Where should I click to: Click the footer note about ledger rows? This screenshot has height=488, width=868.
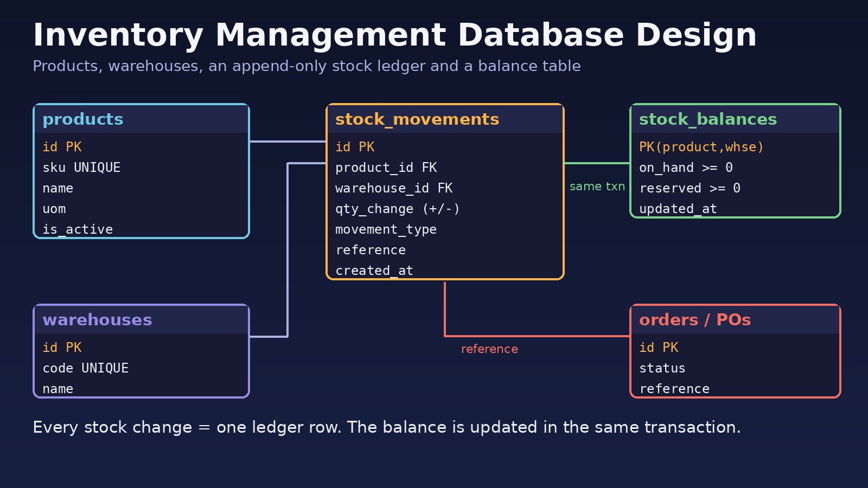coord(387,427)
